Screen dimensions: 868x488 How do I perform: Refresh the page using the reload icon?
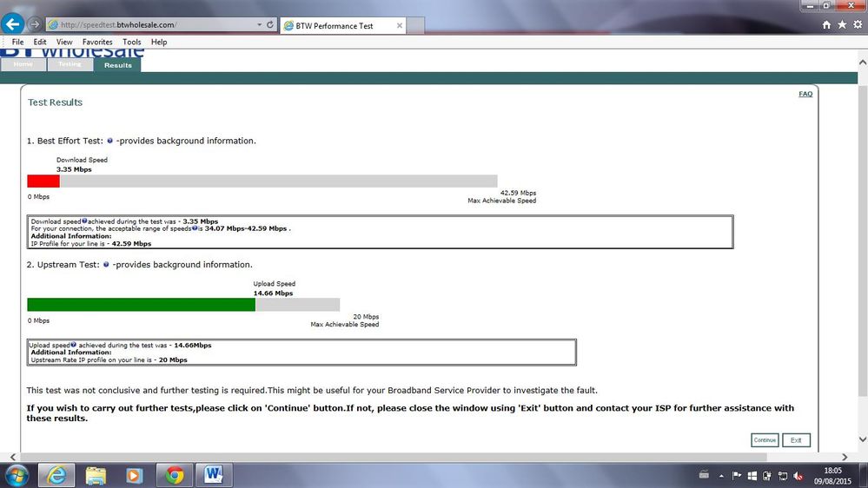click(x=270, y=24)
